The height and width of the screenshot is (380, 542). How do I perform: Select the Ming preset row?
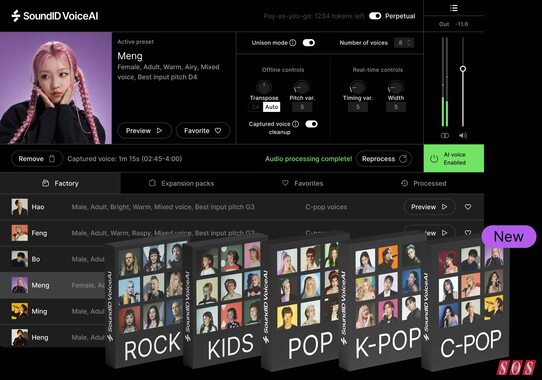[x=54, y=311]
